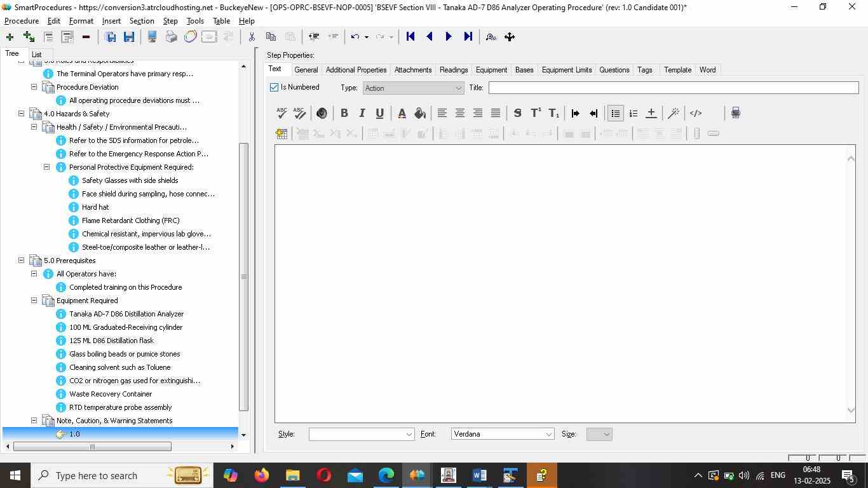Viewport: 868px width, 488px height.
Task: Open Firefox from the taskbar
Action: (x=261, y=475)
